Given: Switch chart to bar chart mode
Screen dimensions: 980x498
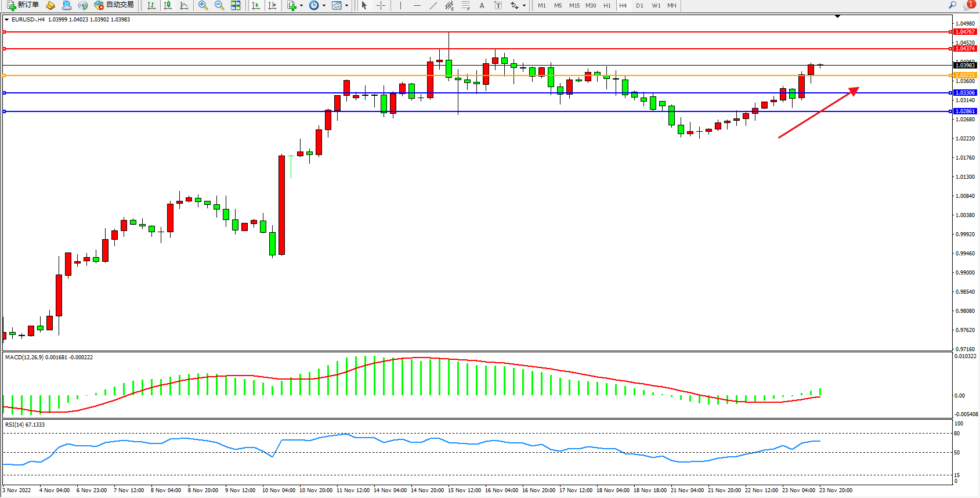Looking at the screenshot, I should pos(151,5).
